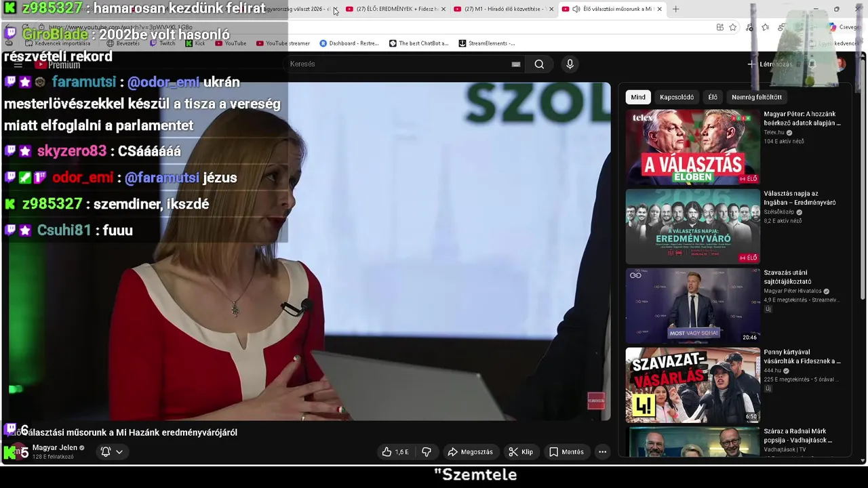Select the Nemrég feltöltött filter chip
This screenshot has width=868, height=488.
coord(757,97)
